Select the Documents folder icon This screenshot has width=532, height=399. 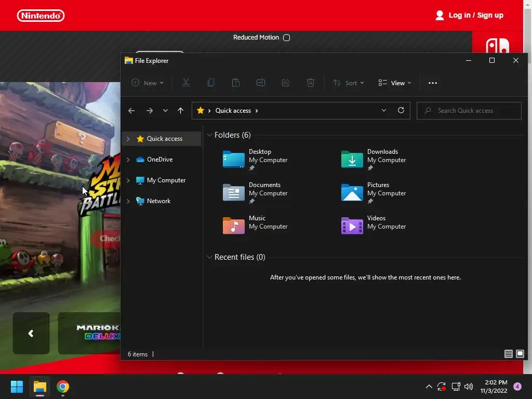[233, 192]
